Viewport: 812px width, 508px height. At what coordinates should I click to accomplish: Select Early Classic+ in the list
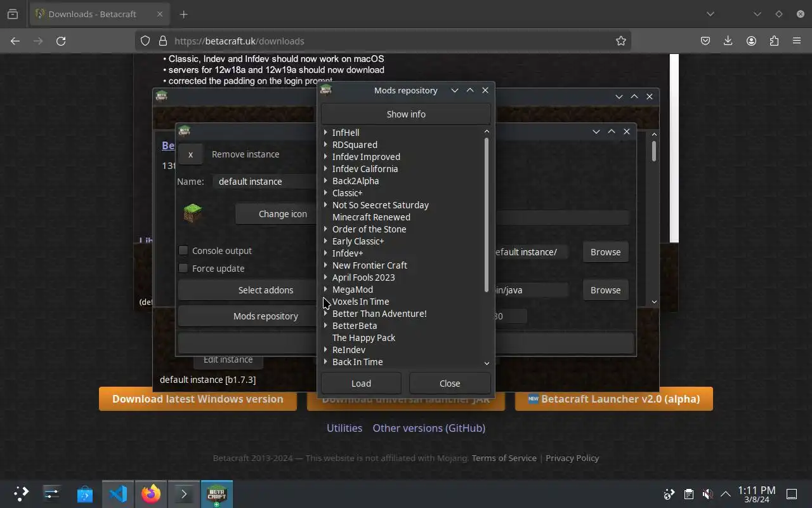click(358, 241)
